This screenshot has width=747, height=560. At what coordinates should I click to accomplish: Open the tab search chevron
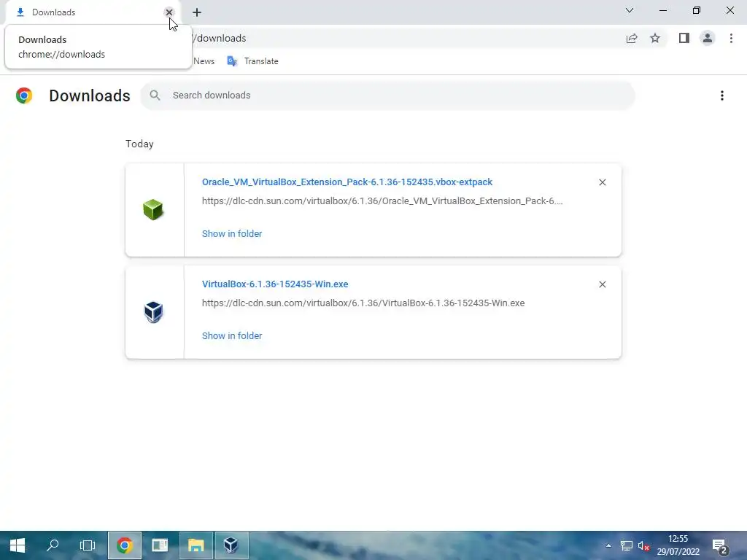click(x=630, y=10)
